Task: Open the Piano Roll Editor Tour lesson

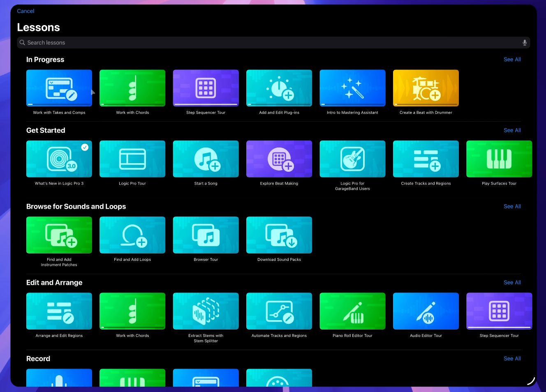Action: [352, 311]
